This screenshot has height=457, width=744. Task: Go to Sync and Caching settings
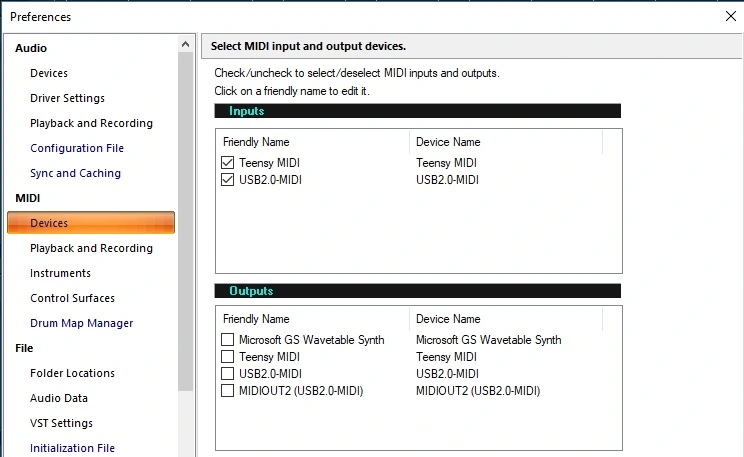(x=75, y=173)
